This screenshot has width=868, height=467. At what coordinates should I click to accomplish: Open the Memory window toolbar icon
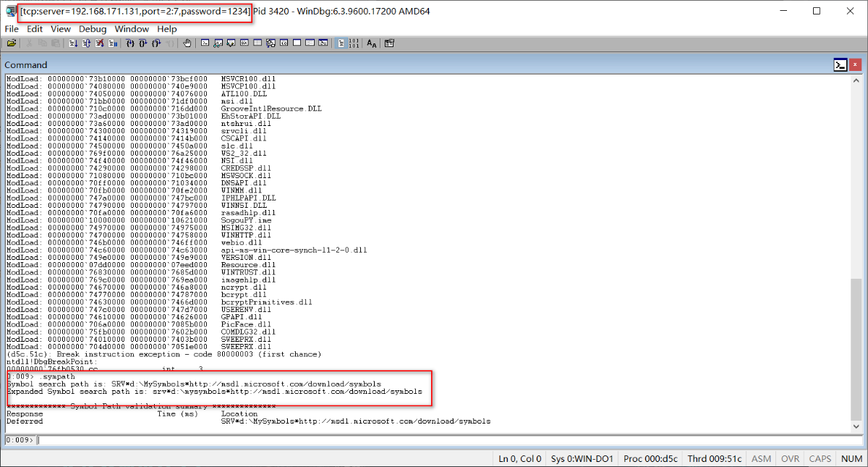tap(257, 43)
